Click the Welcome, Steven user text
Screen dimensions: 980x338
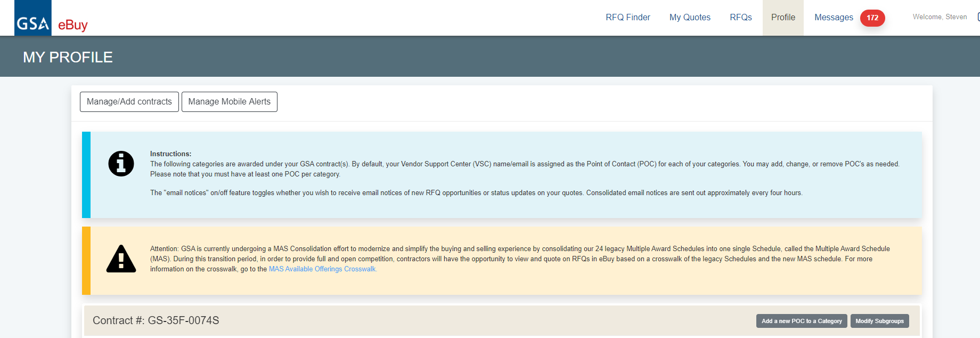(940, 17)
